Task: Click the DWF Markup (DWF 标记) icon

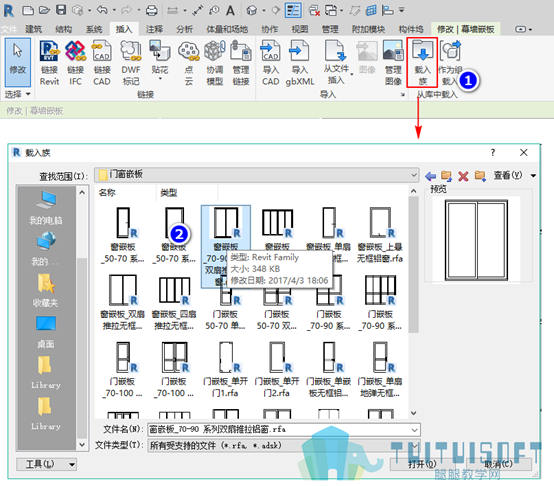Action: (x=131, y=63)
